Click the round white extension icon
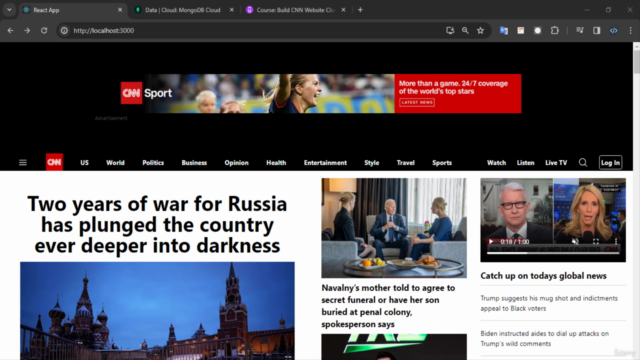 click(x=538, y=31)
